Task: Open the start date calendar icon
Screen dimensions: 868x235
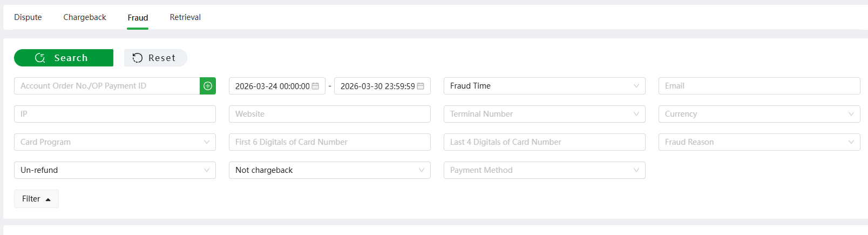Action: click(x=315, y=86)
